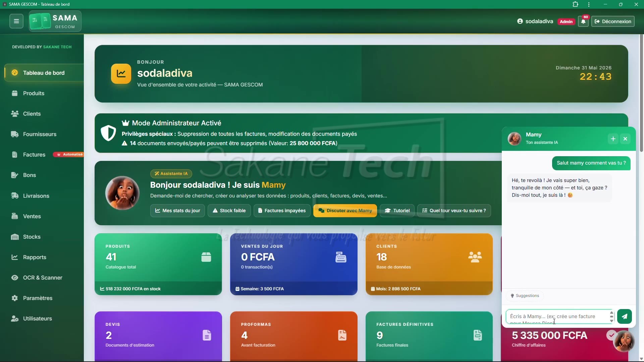
Task: Open the Clients section
Action: [x=44, y=114]
